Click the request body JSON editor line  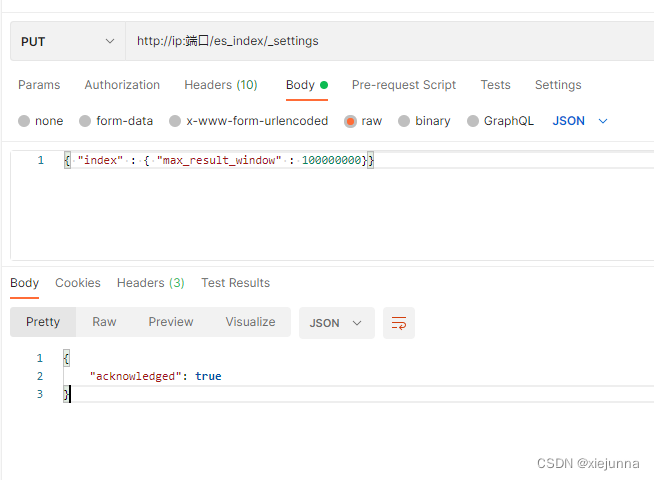pyautogui.click(x=359, y=160)
